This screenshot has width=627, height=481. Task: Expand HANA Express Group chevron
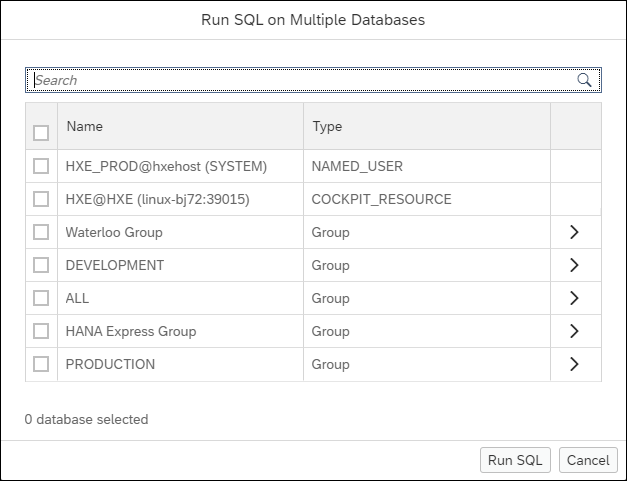coord(574,331)
